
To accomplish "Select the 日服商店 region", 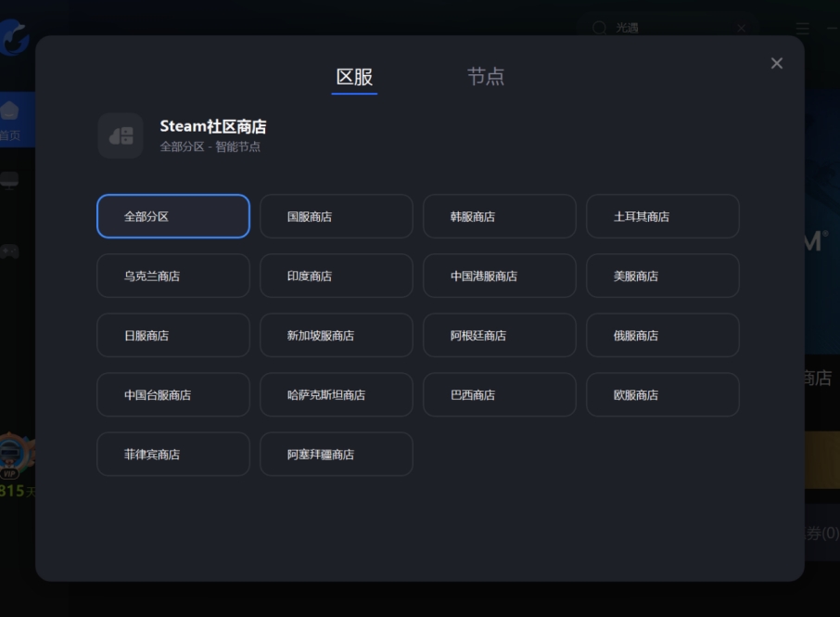I will click(x=172, y=335).
